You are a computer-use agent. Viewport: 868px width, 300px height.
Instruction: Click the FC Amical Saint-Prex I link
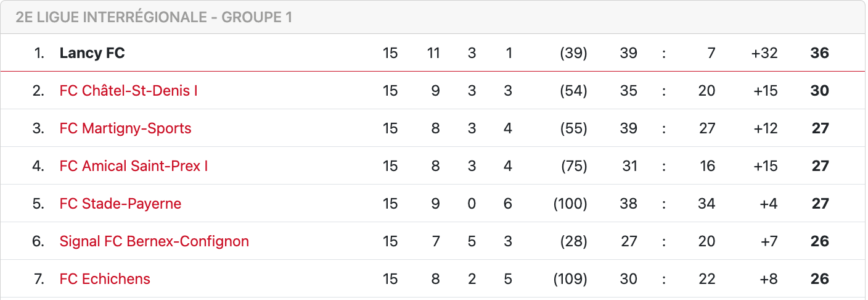(133, 166)
